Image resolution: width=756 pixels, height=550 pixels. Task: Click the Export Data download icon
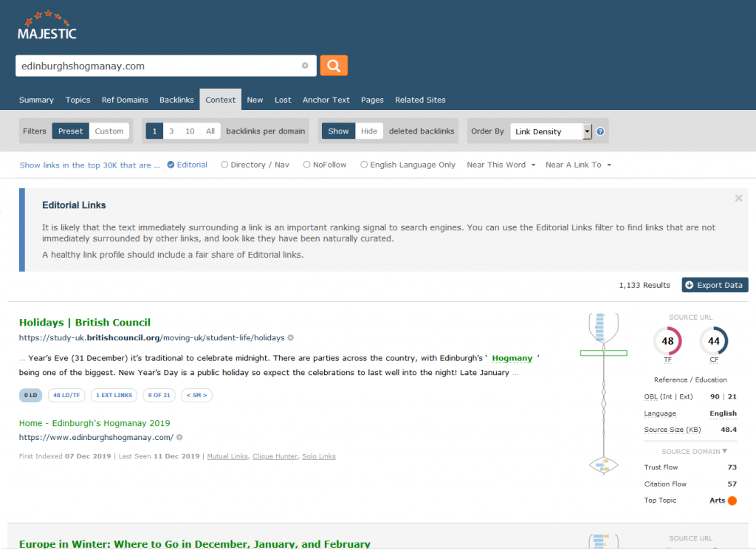(690, 285)
